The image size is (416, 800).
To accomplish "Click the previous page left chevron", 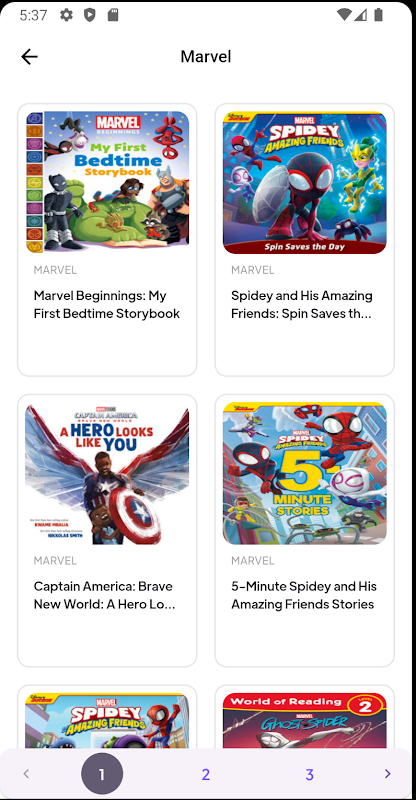I will click(x=26, y=774).
